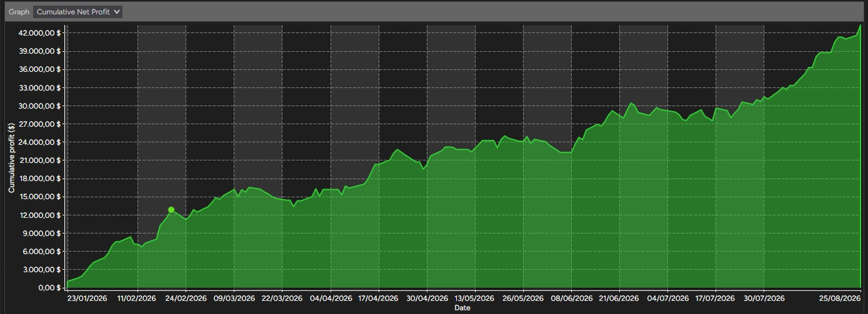868x314 pixels.
Task: Click the 12.000,00 $ axis value
Action: tap(40, 215)
